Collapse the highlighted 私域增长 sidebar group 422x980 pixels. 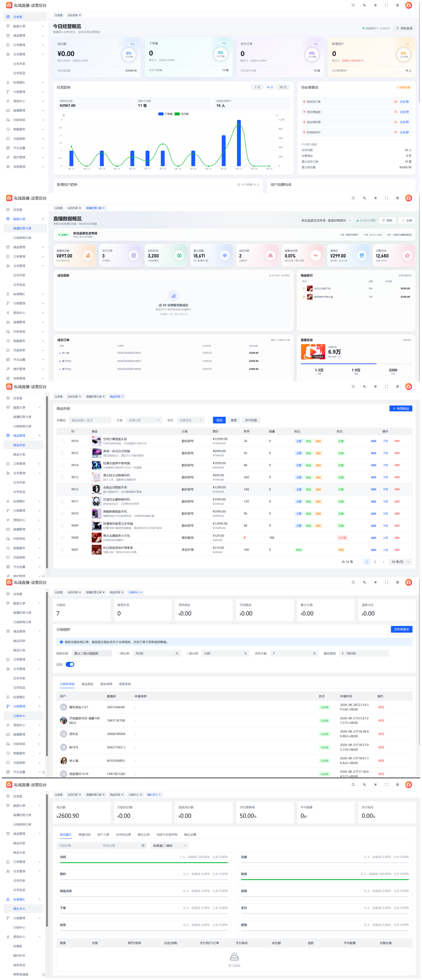[x=40, y=899]
